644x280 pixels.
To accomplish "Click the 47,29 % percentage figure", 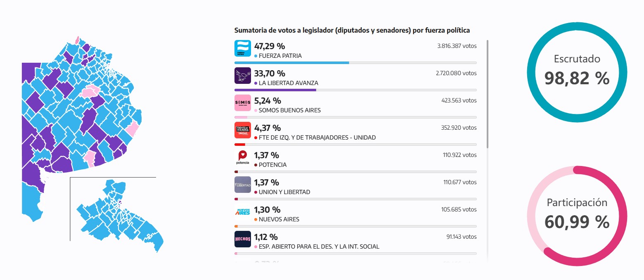I will coord(269,46).
